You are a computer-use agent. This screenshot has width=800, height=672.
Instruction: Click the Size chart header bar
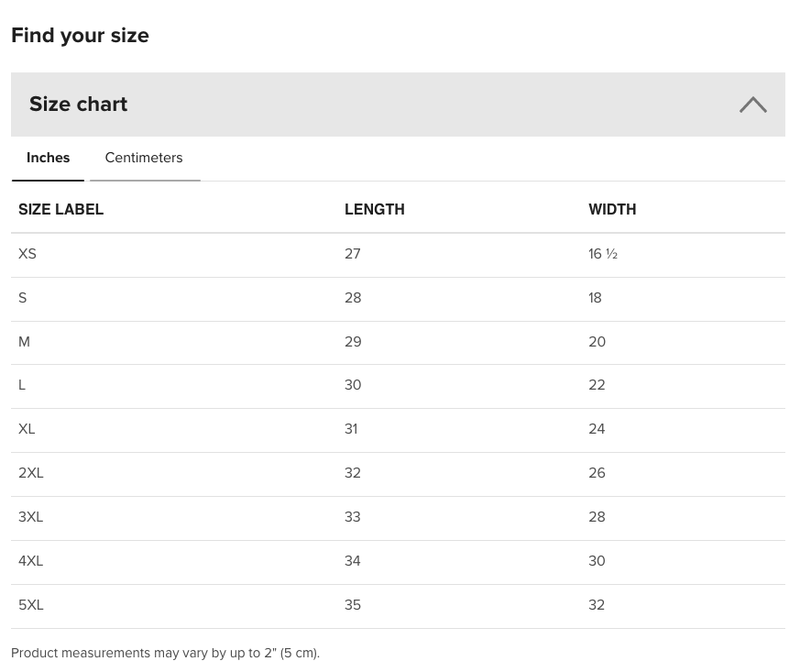[x=398, y=105]
